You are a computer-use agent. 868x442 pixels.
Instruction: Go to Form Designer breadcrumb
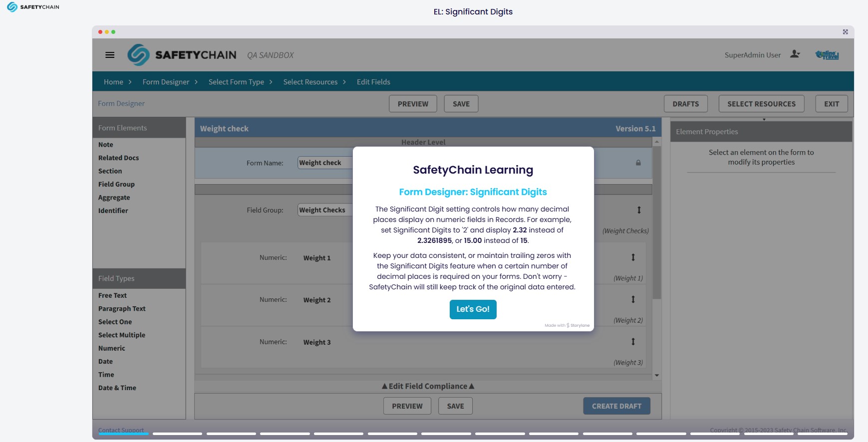[x=166, y=82]
